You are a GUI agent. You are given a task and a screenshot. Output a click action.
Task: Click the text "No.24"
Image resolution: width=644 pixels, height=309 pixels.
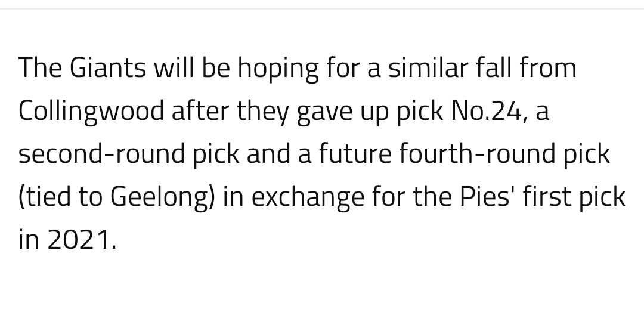(x=486, y=111)
